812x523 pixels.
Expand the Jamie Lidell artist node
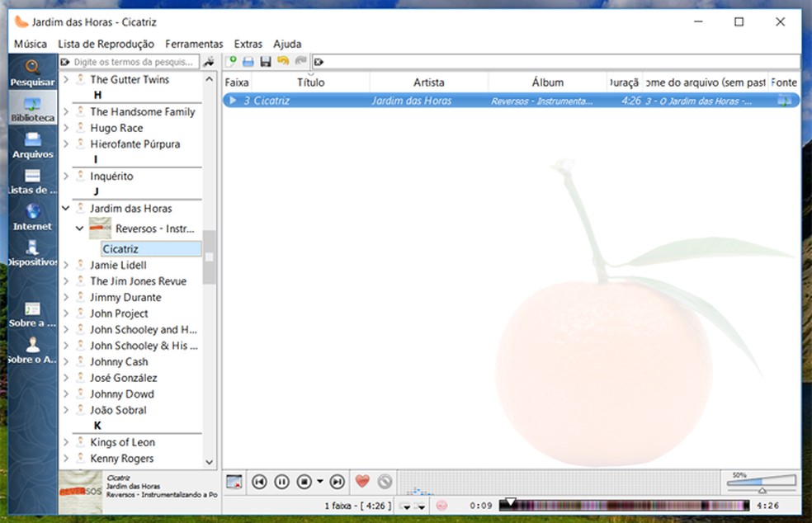(66, 265)
